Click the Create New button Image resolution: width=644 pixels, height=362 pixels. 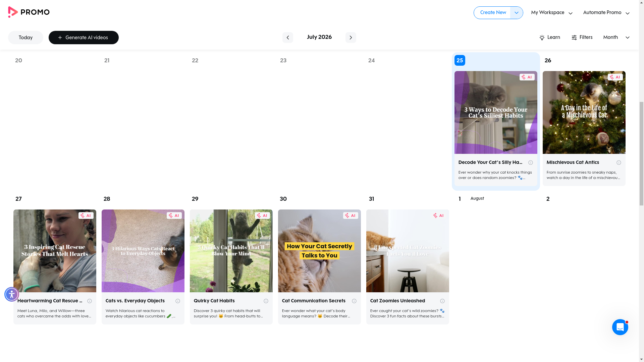[x=492, y=13]
